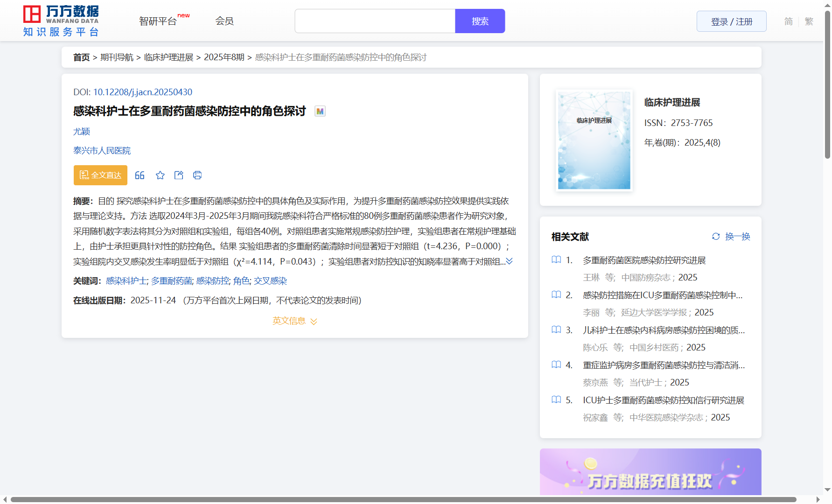This screenshot has width=832, height=504.
Task: Click the share export icon
Action: pyautogui.click(x=179, y=175)
